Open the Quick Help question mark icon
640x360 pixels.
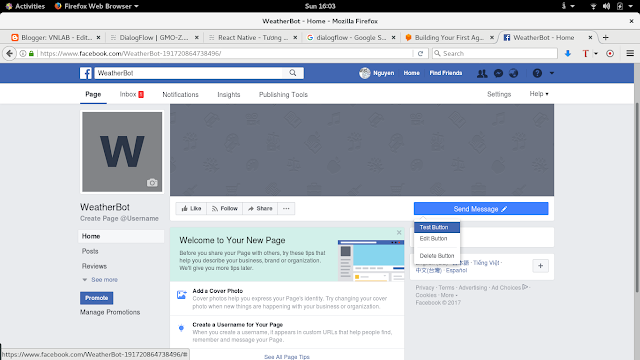tap(537, 73)
